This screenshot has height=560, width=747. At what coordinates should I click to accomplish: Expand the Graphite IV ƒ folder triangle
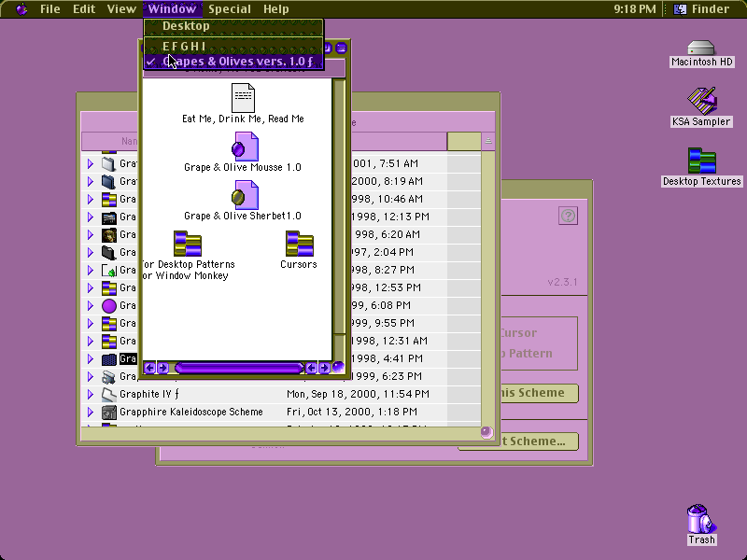pos(91,394)
